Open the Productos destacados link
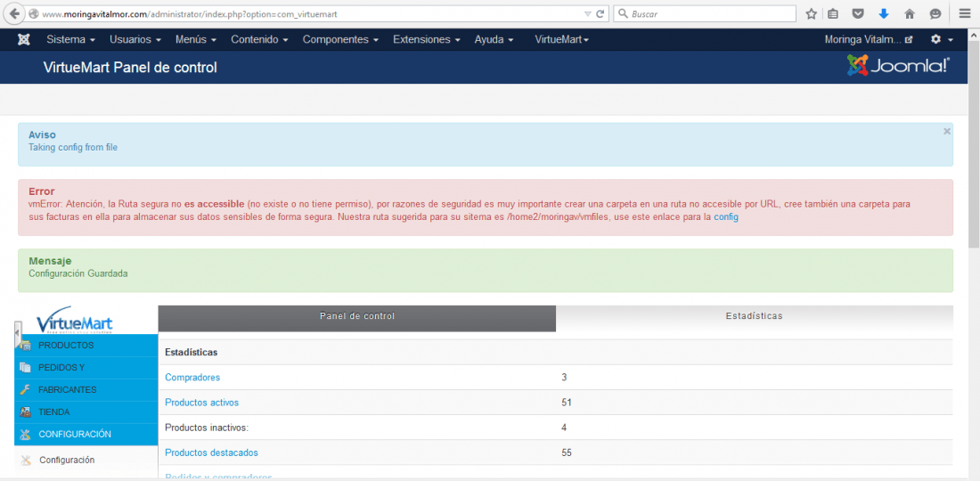980x481 pixels. (211, 452)
